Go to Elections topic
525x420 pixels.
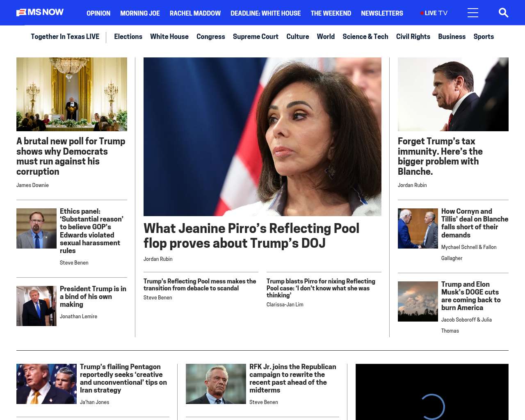(128, 37)
